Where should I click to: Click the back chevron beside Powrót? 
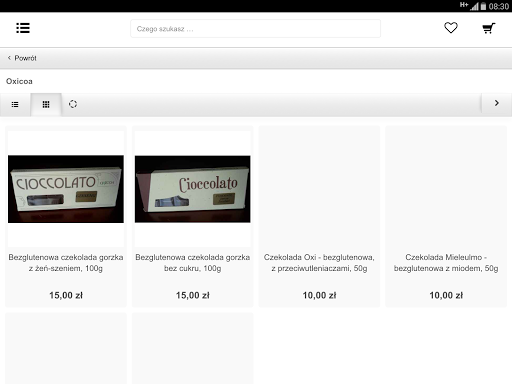click(9, 58)
